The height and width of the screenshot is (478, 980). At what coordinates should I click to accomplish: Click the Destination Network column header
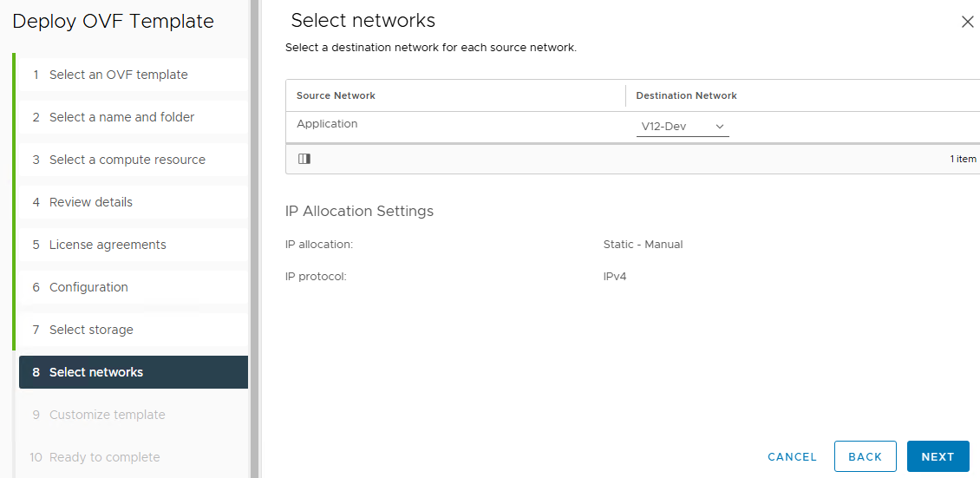click(x=686, y=95)
